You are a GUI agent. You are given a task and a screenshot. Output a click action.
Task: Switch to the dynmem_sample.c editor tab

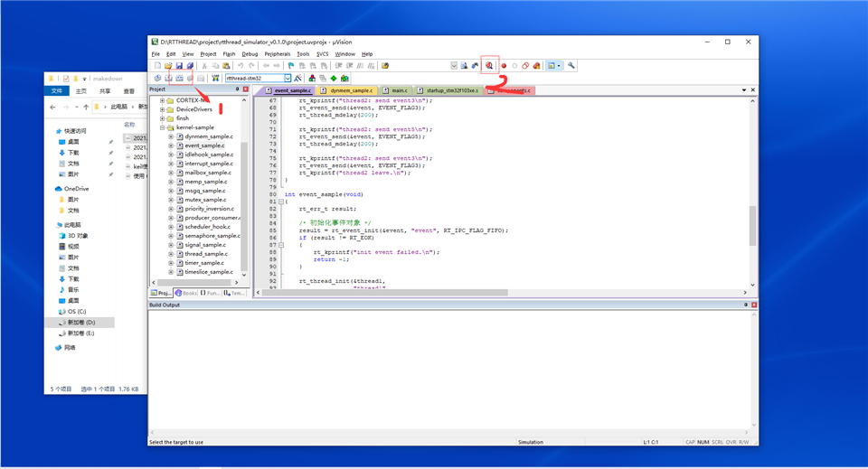(x=347, y=90)
